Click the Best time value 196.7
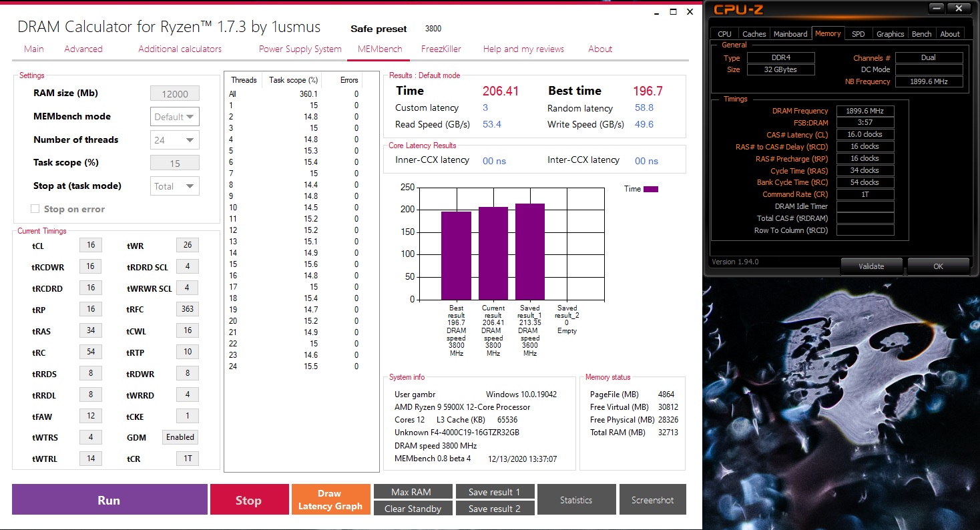The image size is (980, 530). 648,91
